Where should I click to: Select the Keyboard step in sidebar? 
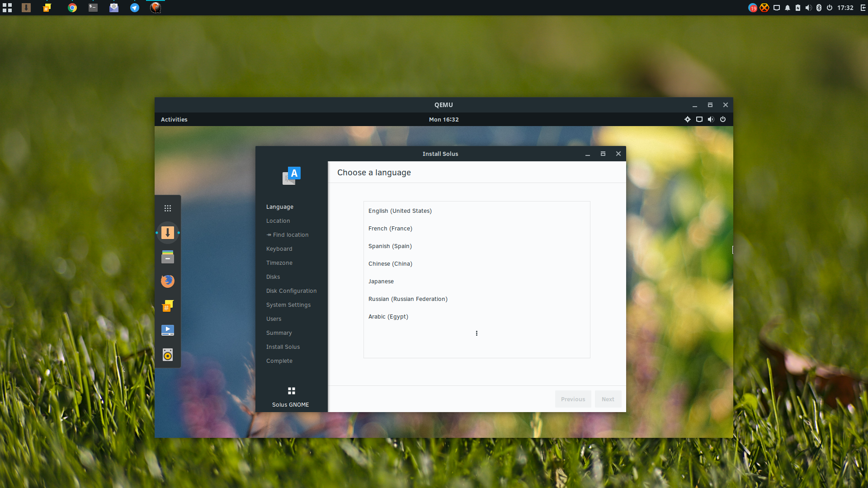coord(279,249)
